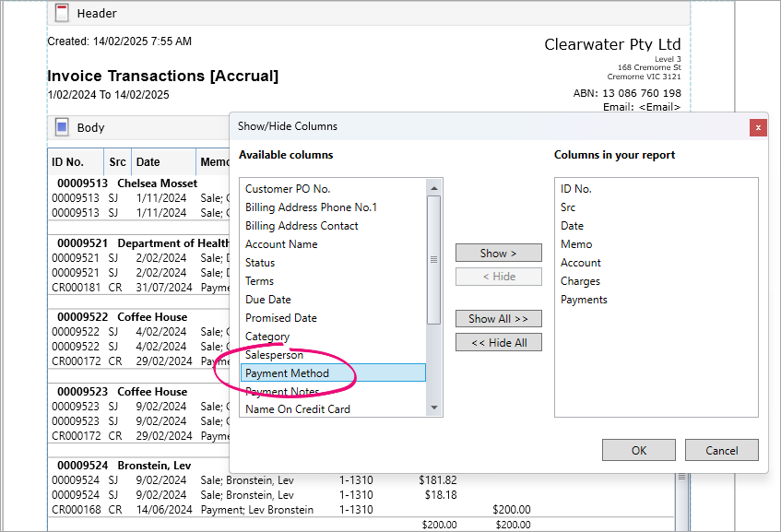Cancel the Show/Hide Columns dialog

tap(722, 450)
